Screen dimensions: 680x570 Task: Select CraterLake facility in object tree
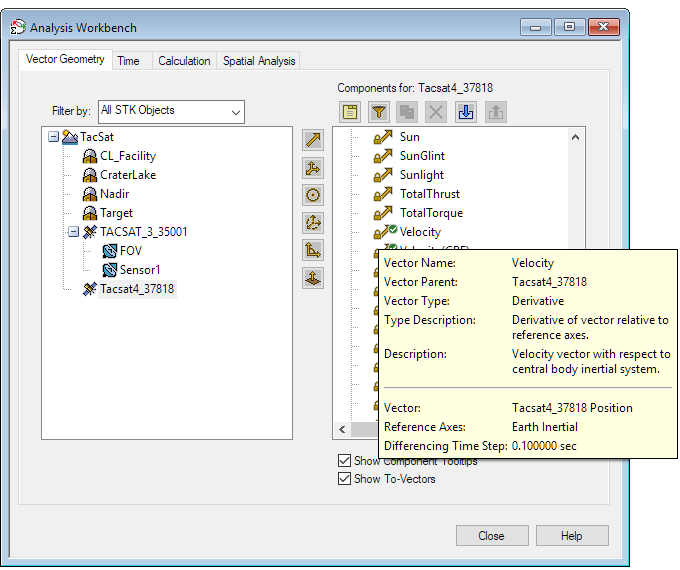point(127,175)
